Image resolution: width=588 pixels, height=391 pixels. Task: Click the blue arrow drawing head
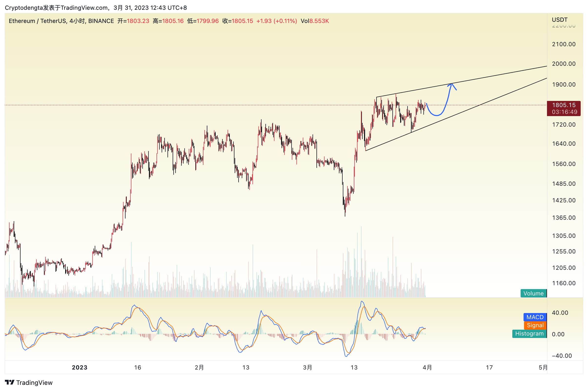point(451,85)
